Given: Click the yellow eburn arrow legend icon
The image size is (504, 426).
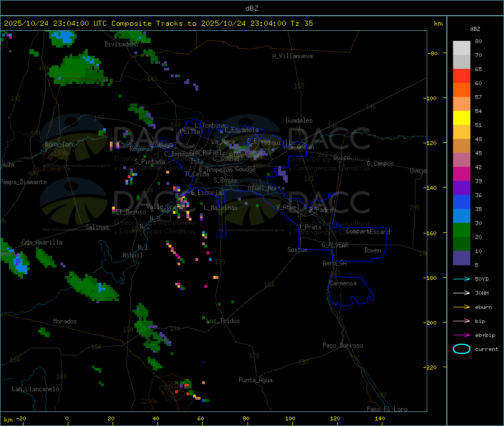Looking at the screenshot, I should click(461, 307).
